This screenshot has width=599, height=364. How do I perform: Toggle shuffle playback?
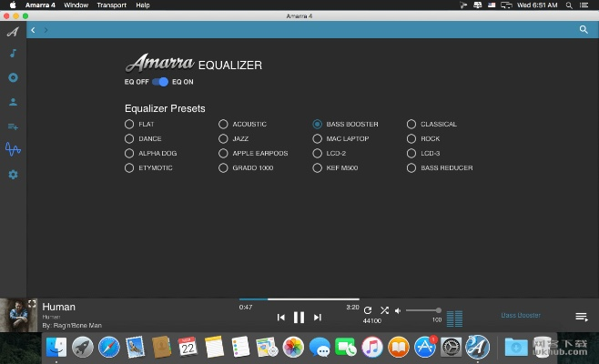coord(384,310)
